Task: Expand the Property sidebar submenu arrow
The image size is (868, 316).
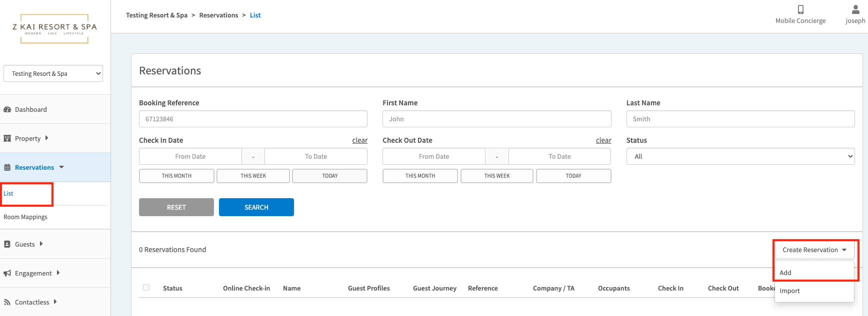Action: [46, 138]
